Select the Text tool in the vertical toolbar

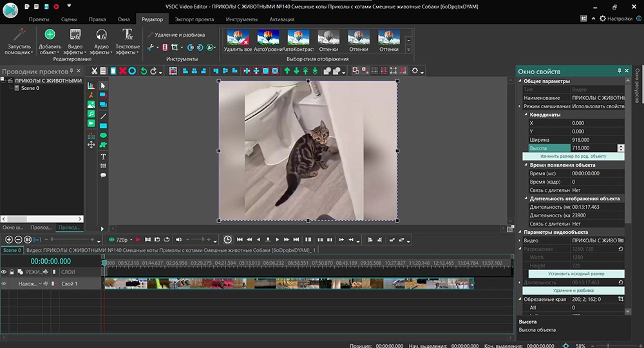103,157
